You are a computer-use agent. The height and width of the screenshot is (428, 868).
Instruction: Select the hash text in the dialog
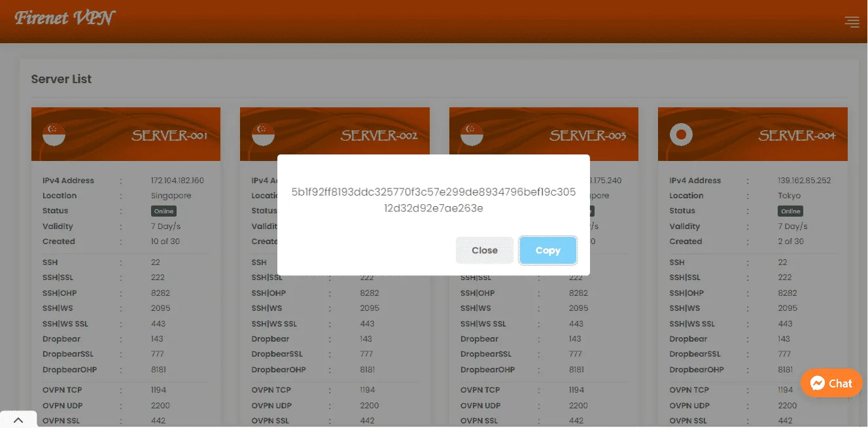click(434, 200)
